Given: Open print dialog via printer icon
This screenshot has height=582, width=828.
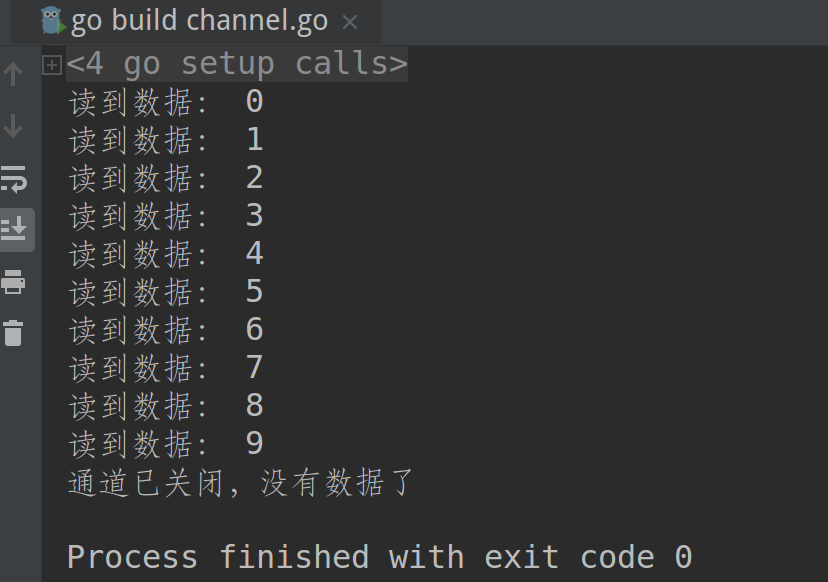Looking at the screenshot, I should [14, 282].
